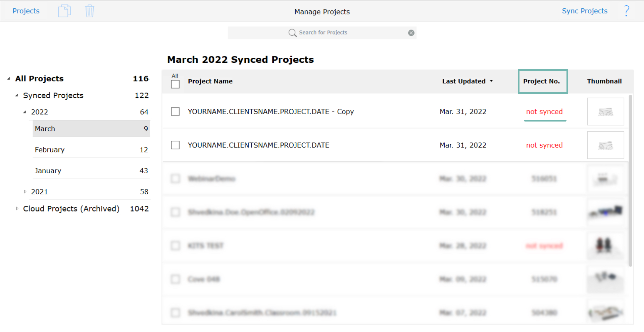Expand Cloud Projects (Archived)

(x=17, y=208)
